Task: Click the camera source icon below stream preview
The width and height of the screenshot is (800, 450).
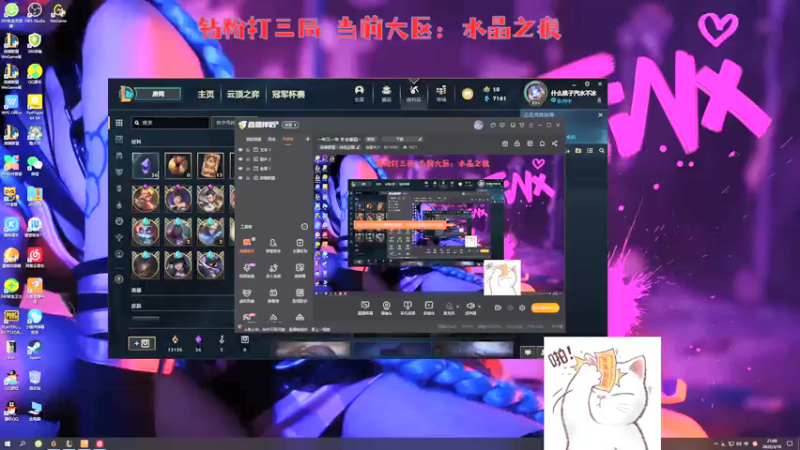Action: click(386, 306)
